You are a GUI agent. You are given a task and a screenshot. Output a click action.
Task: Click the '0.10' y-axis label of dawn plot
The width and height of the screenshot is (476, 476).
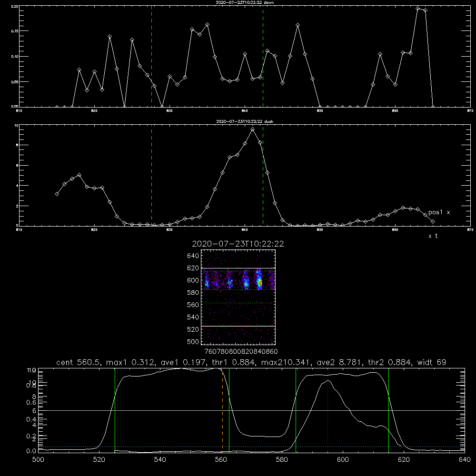pyautogui.click(x=15, y=57)
